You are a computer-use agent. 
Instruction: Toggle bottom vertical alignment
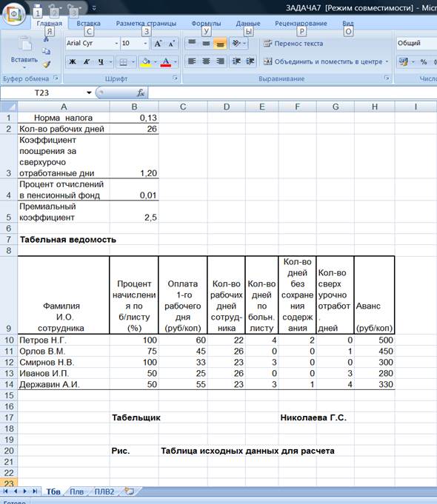(x=220, y=43)
